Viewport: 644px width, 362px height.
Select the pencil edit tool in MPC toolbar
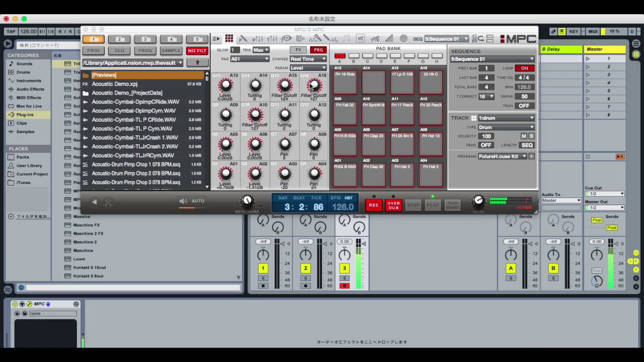(244, 38)
